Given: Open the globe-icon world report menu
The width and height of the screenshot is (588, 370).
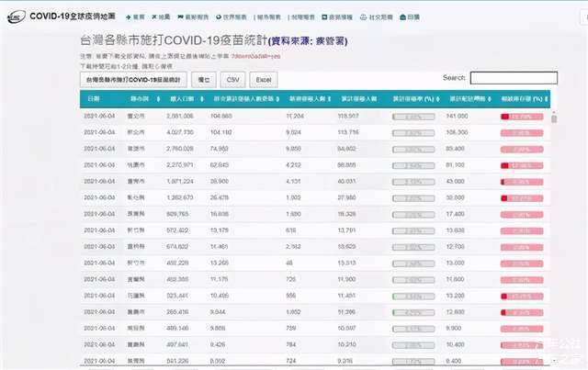Looking at the screenshot, I should coord(232,17).
